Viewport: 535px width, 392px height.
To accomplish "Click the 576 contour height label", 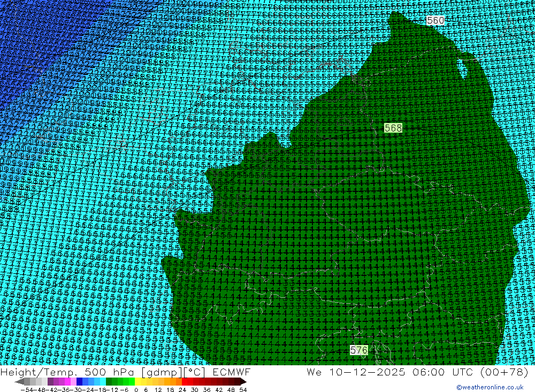I will pyautogui.click(x=359, y=350).
